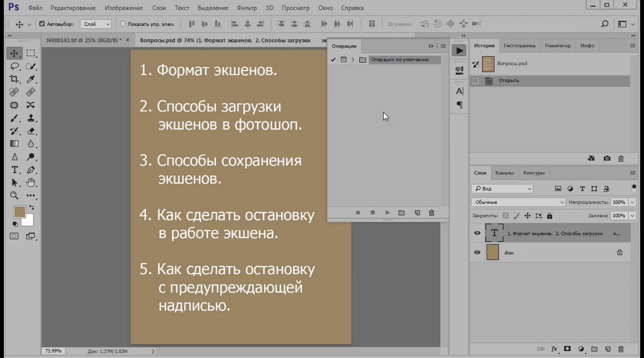The width and height of the screenshot is (644, 358).
Task: Select the Открыть history state
Action: click(x=550, y=81)
